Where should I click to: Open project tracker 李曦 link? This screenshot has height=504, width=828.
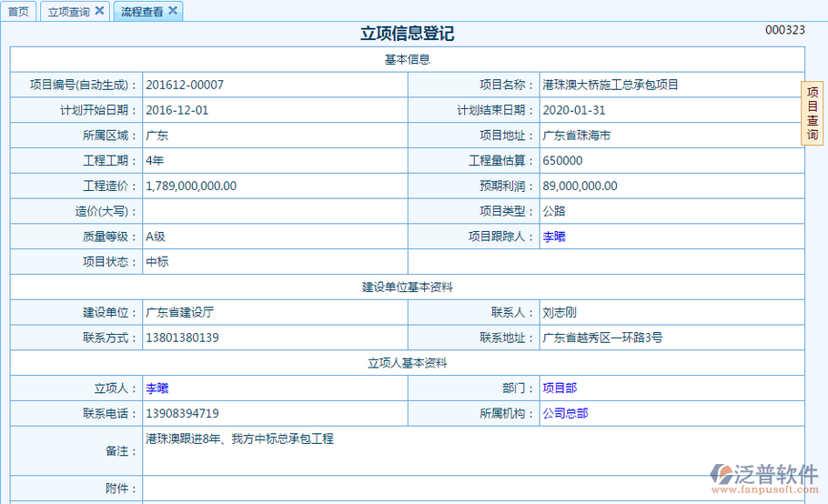pos(553,237)
